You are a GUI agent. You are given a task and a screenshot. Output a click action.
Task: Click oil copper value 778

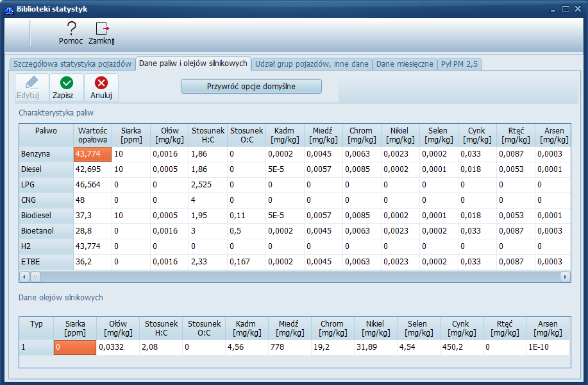click(289, 347)
